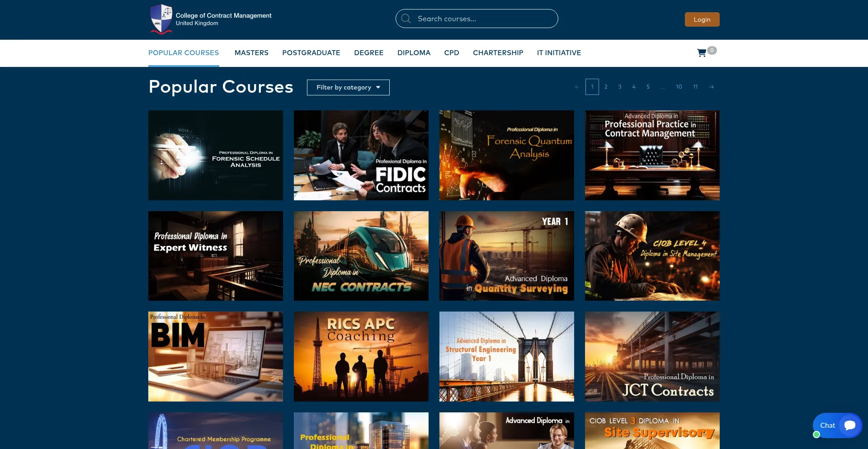Image resolution: width=868 pixels, height=449 pixels.
Task: Click the Login button
Action: pos(702,19)
